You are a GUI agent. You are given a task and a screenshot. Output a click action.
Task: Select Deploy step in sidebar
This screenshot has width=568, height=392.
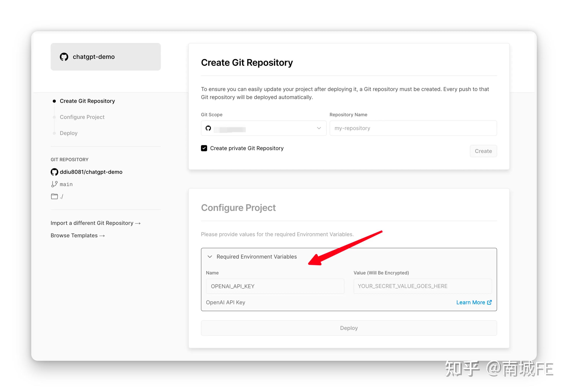tap(69, 133)
